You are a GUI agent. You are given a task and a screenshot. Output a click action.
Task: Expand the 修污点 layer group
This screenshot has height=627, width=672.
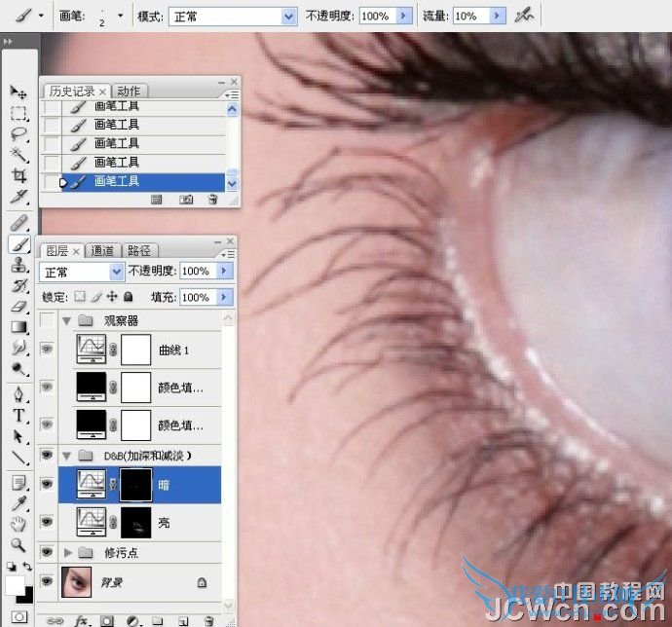tap(68, 552)
